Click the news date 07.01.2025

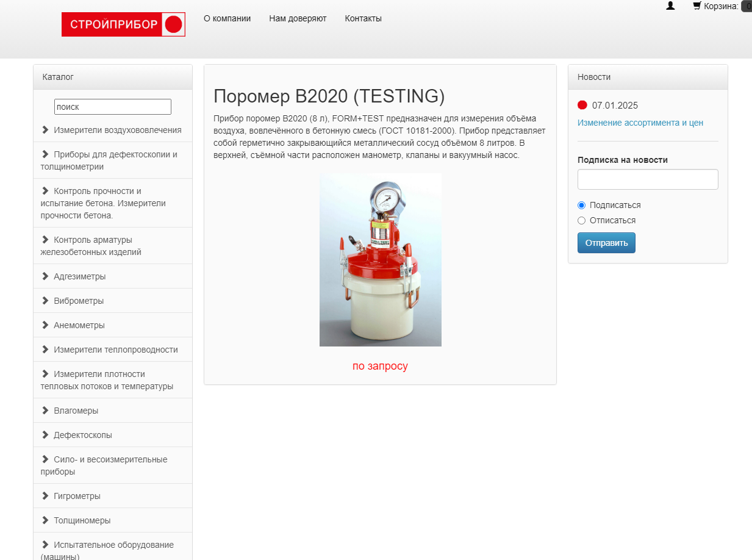point(615,106)
